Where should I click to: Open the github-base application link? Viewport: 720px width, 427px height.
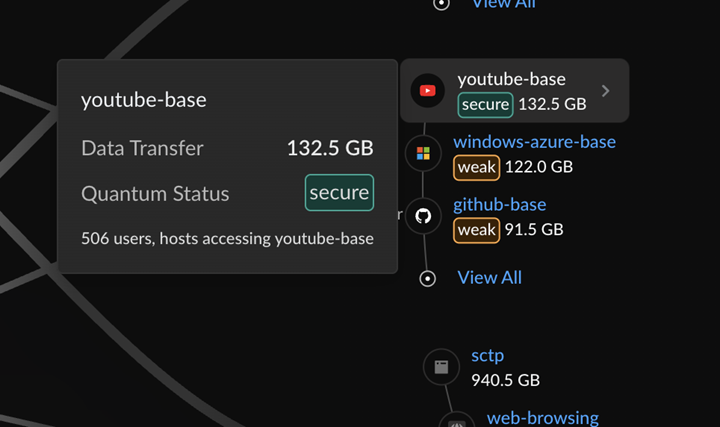[499, 205]
